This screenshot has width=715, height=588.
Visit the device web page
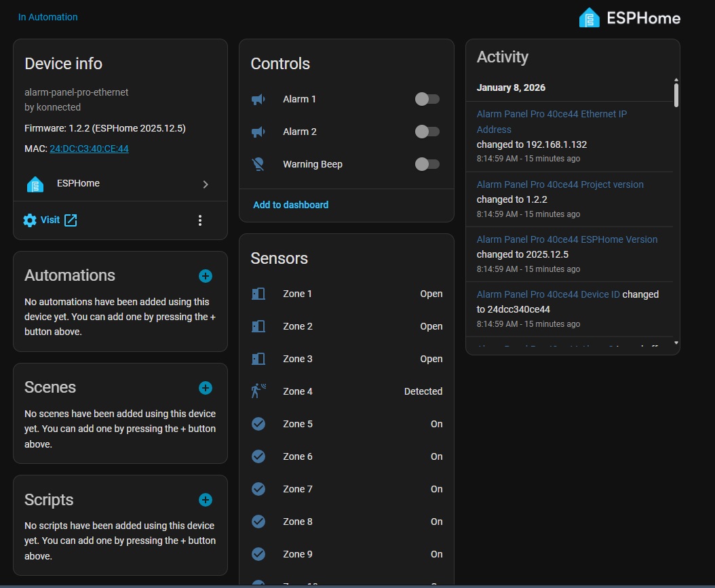point(51,220)
